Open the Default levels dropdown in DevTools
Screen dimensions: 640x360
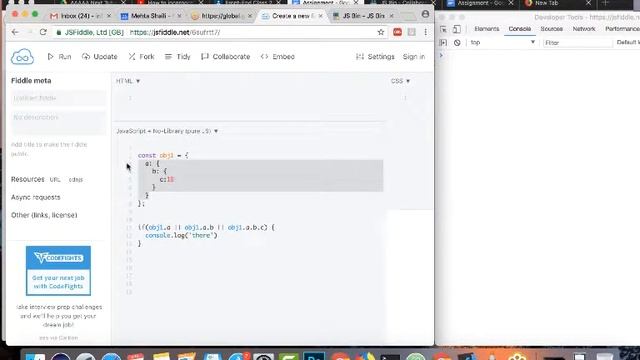[x=628, y=42]
